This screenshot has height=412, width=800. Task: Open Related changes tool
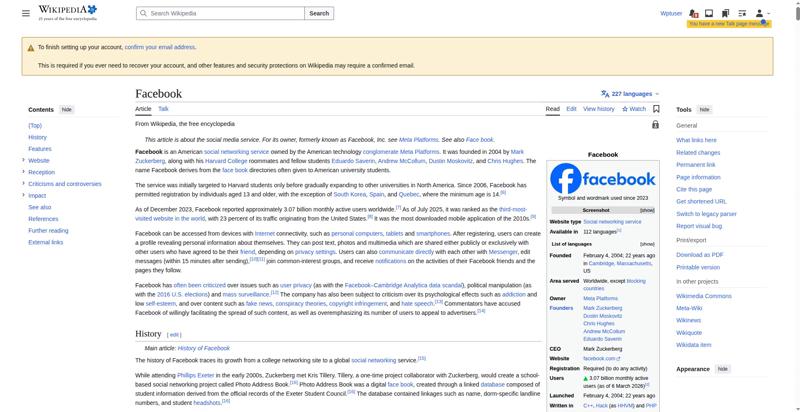pyautogui.click(x=698, y=152)
